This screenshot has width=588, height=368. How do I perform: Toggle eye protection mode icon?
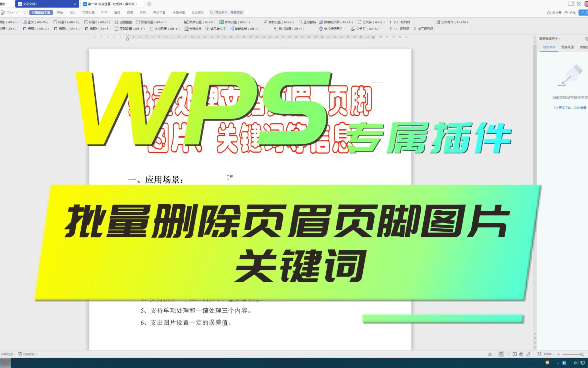click(x=490, y=354)
